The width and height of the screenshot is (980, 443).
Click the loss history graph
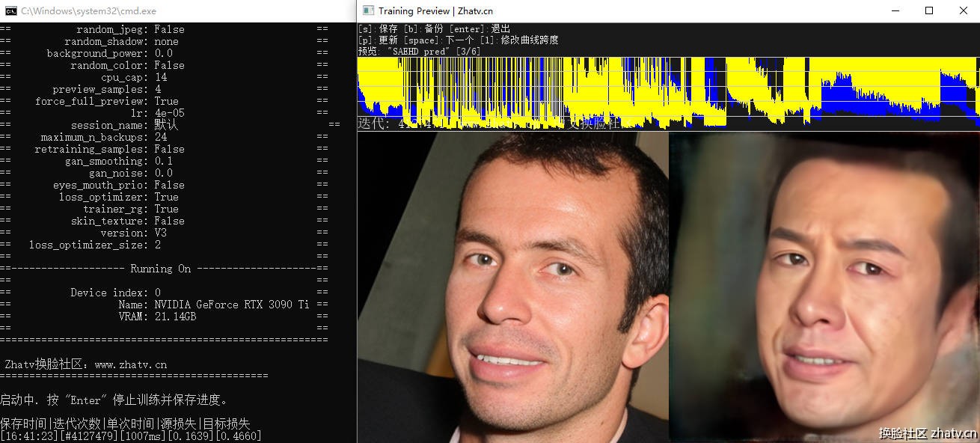click(669, 94)
